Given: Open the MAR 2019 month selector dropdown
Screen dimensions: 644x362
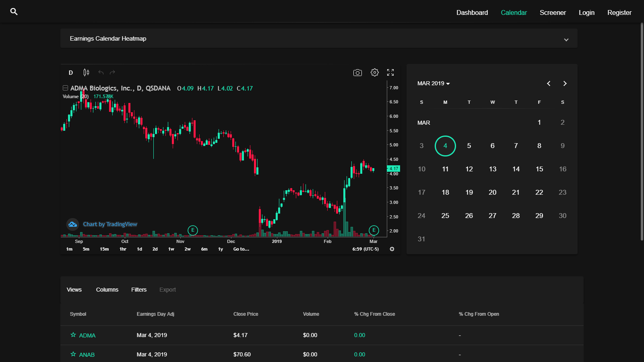Looking at the screenshot, I should click(x=433, y=83).
